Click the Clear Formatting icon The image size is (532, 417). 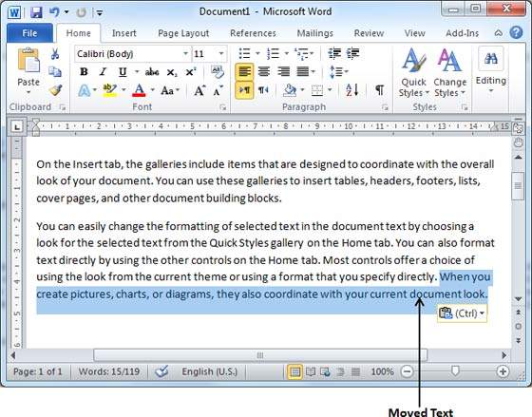[218, 72]
